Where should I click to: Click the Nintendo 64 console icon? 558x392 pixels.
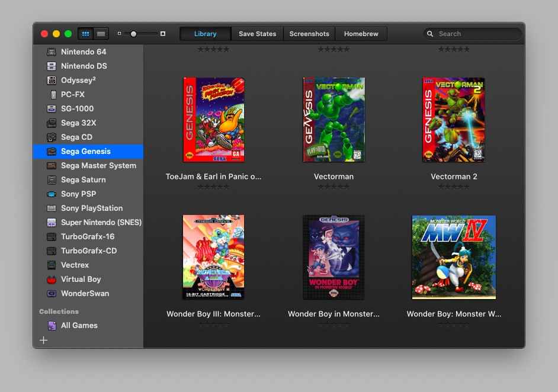coord(52,52)
